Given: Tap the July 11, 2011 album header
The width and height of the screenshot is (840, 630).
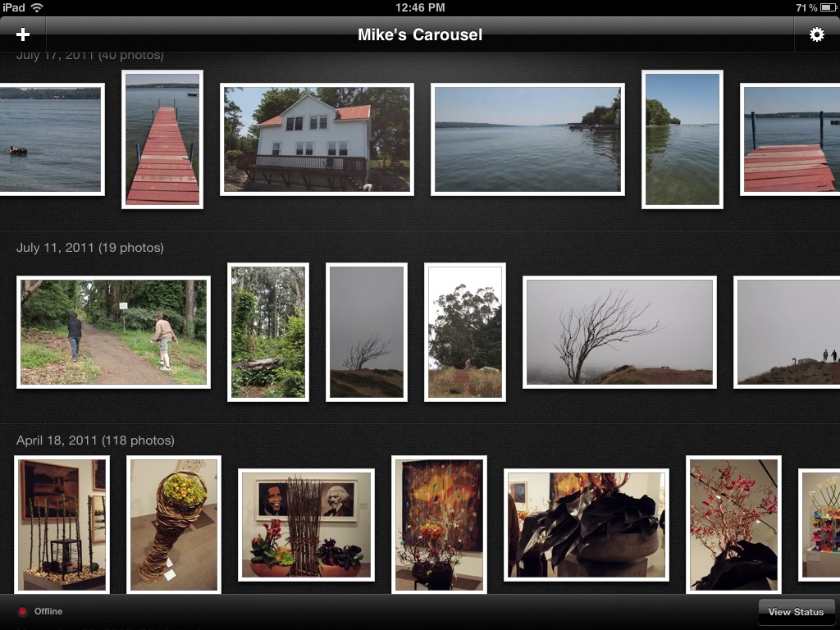Looking at the screenshot, I should 90,248.
